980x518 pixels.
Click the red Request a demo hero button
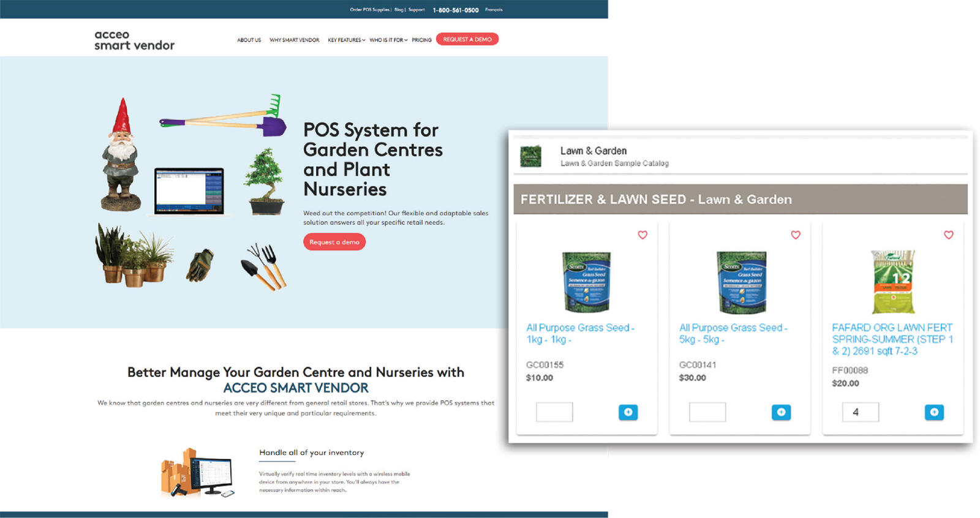(x=334, y=242)
